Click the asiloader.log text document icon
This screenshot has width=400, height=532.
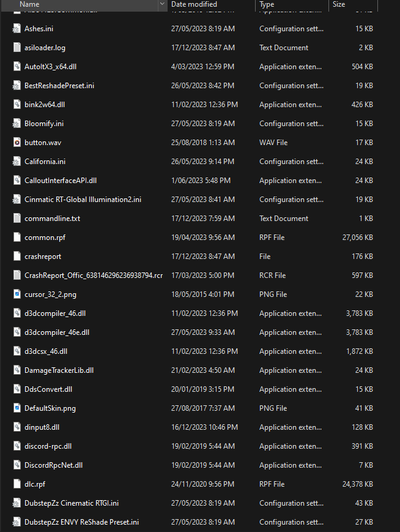[x=17, y=48]
